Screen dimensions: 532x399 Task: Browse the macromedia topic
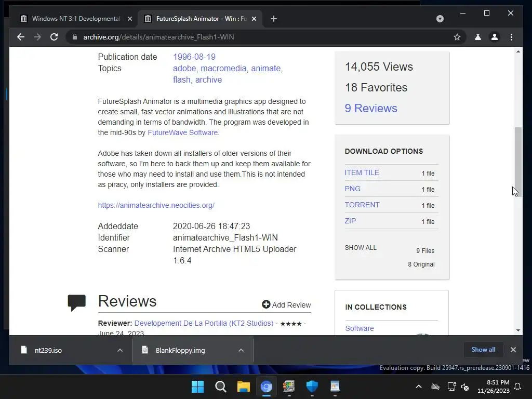coord(223,68)
